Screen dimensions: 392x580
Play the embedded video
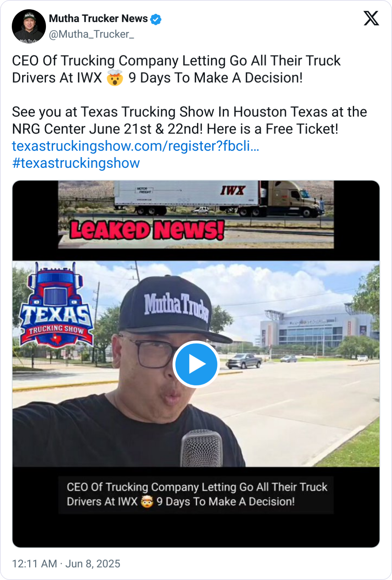click(x=196, y=364)
